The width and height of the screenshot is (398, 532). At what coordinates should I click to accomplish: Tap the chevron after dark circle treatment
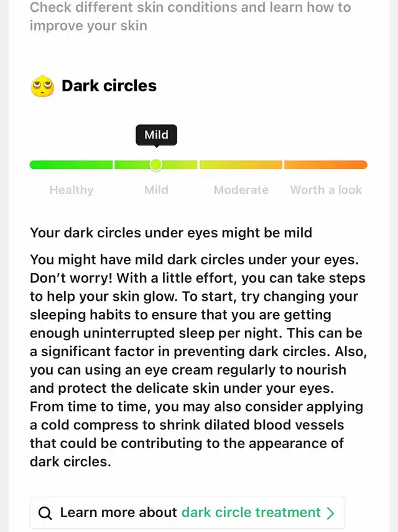(x=330, y=513)
